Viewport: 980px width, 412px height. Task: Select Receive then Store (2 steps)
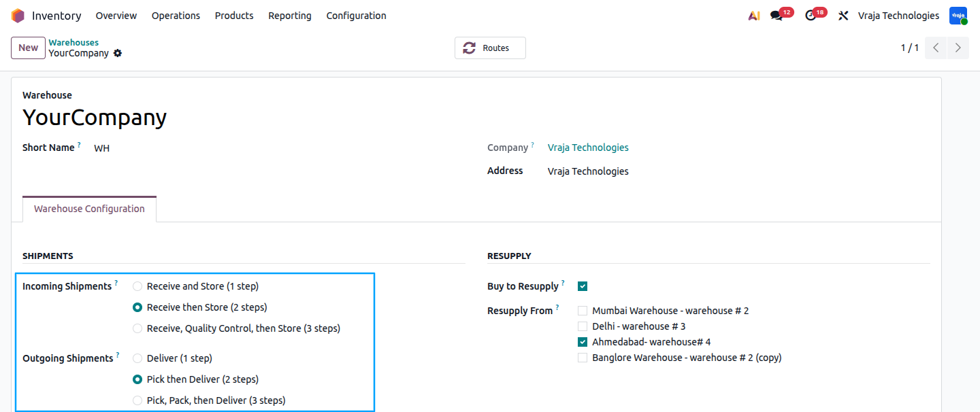pyautogui.click(x=137, y=307)
